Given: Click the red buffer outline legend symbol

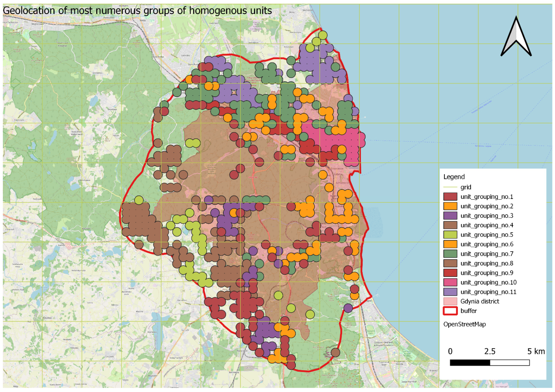Looking at the screenshot, I should coord(450,311).
